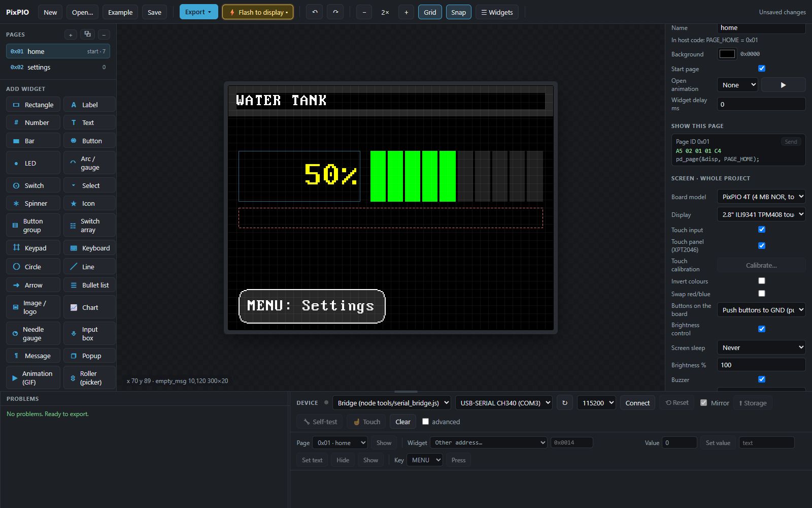Zoom in with the plus button

pos(406,12)
